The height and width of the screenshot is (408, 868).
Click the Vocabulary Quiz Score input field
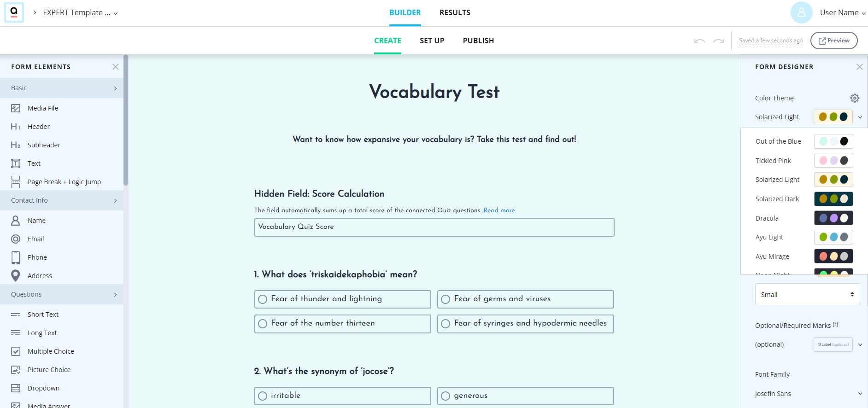[434, 227]
